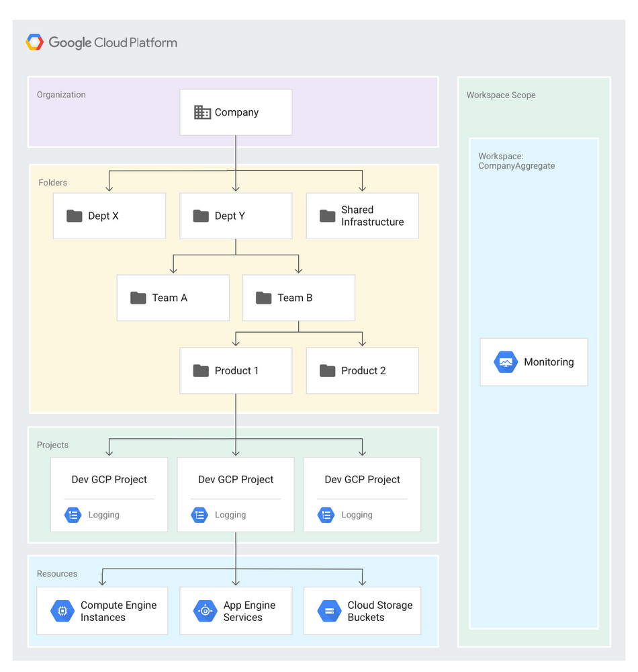Click the Resources section label
This screenshot has height=672, width=638.
click(x=57, y=574)
